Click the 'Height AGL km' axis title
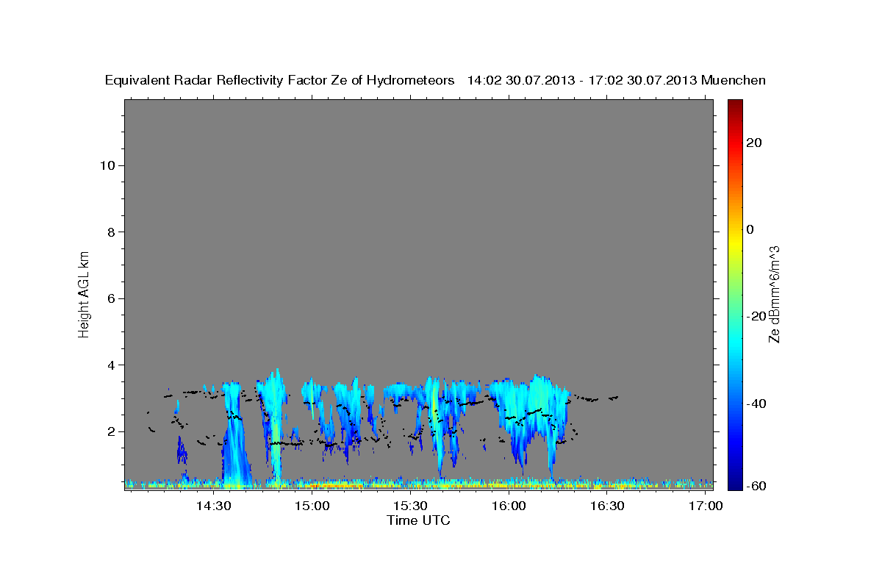Image resolution: width=882 pixels, height=588 pixels. pos(84,293)
